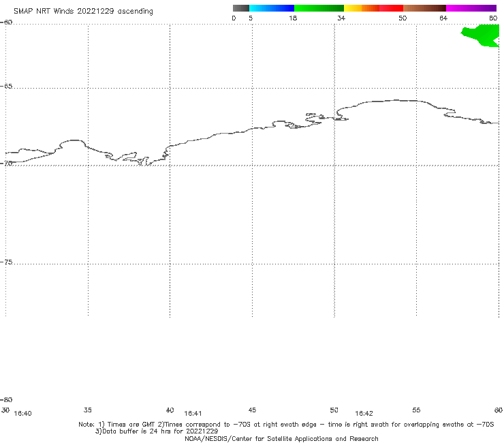Select the magenta-purple 64–80 color bar segment

(471, 8)
